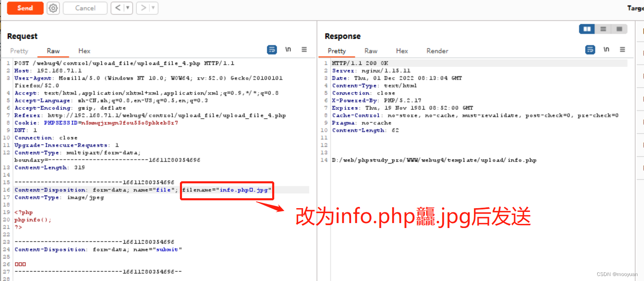Viewport: 644px width, 281px height.
Task: Click the Pragma: no-cache response header
Action: click(362, 123)
